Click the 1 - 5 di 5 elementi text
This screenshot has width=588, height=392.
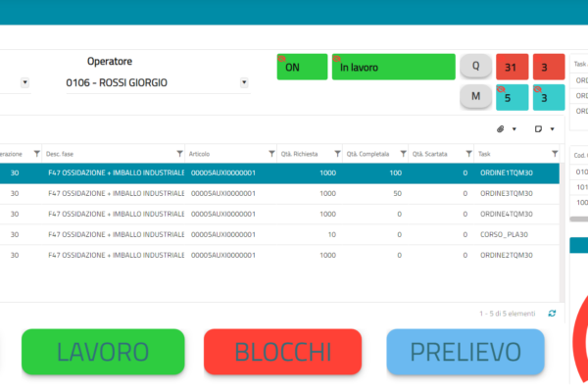(x=507, y=314)
